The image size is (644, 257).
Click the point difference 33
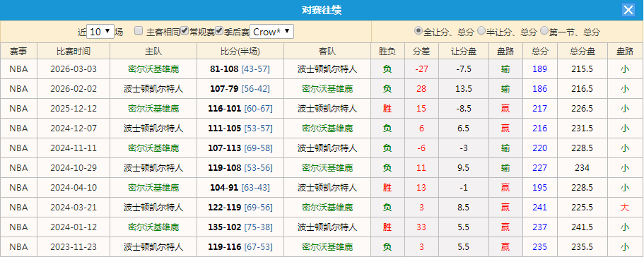tap(421, 227)
